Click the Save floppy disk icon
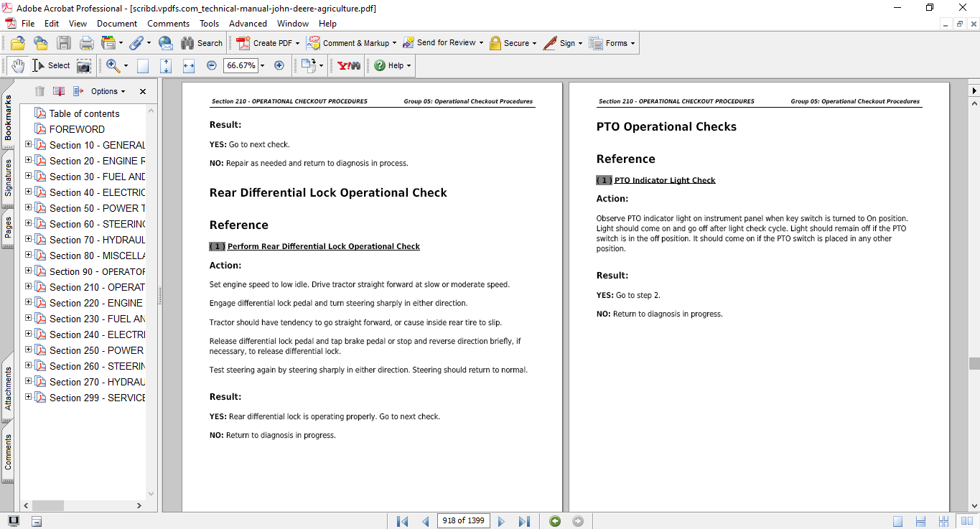This screenshot has height=529, width=980. [64, 43]
